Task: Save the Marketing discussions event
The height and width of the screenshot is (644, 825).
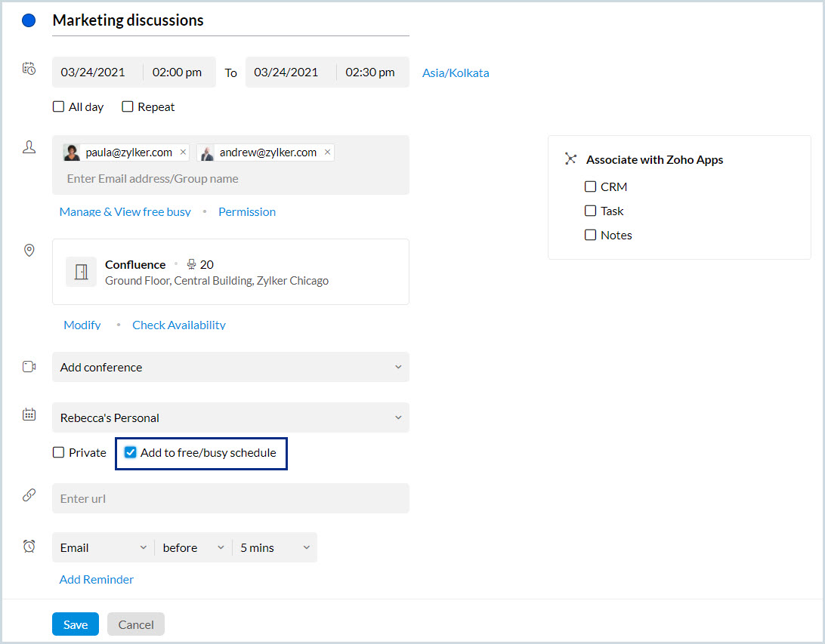Action: point(76,624)
